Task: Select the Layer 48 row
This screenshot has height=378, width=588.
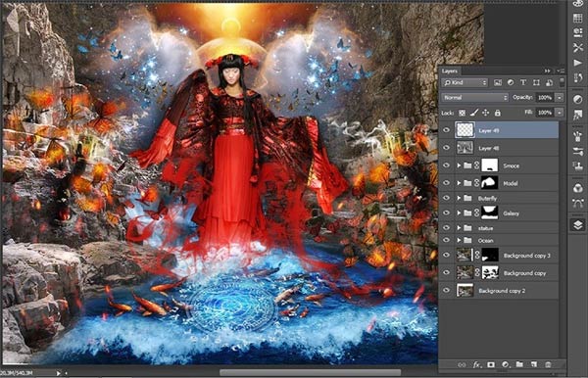Action: (499, 148)
